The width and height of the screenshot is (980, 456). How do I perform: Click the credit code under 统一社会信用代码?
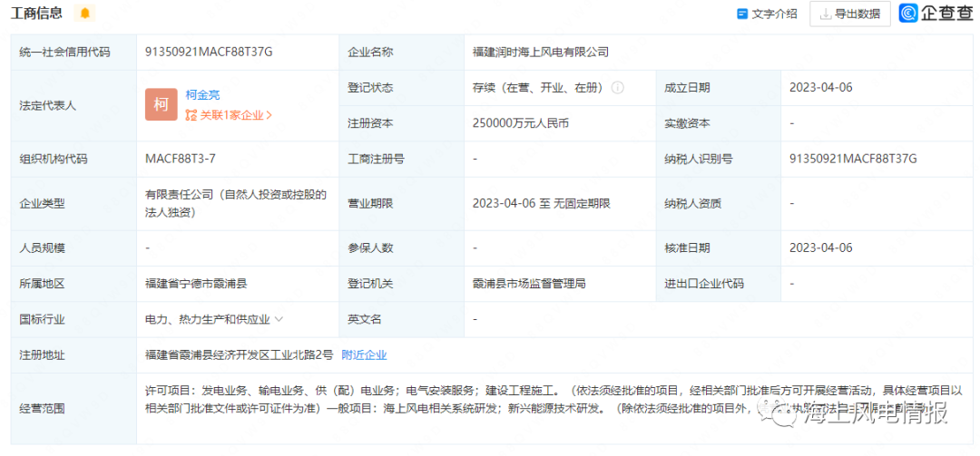[209, 53]
